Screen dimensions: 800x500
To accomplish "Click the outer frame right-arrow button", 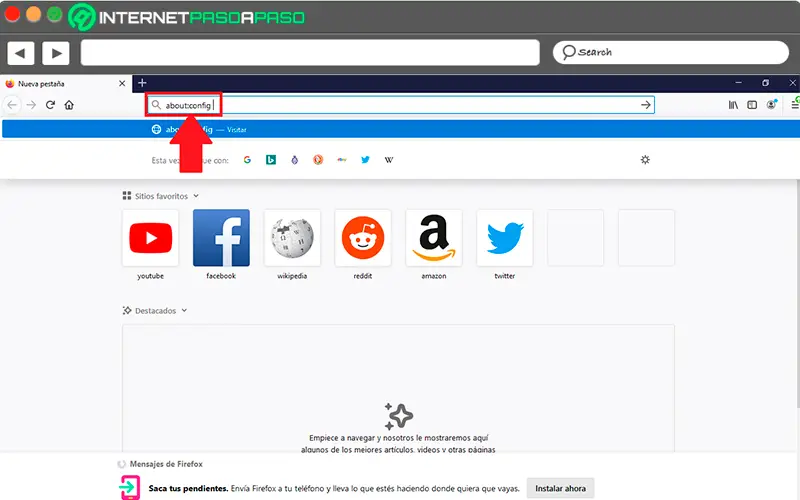I will click(x=56, y=53).
